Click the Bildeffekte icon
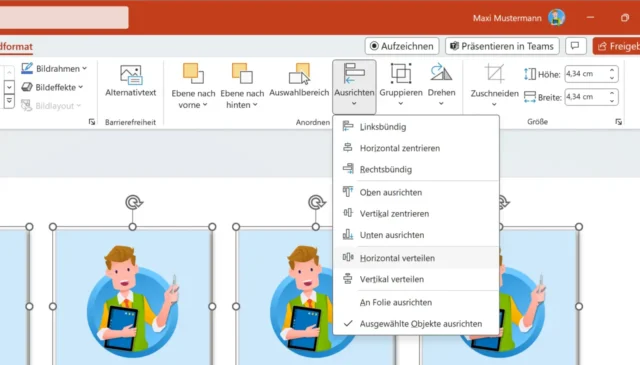This screenshot has height=365, width=640. 27,87
